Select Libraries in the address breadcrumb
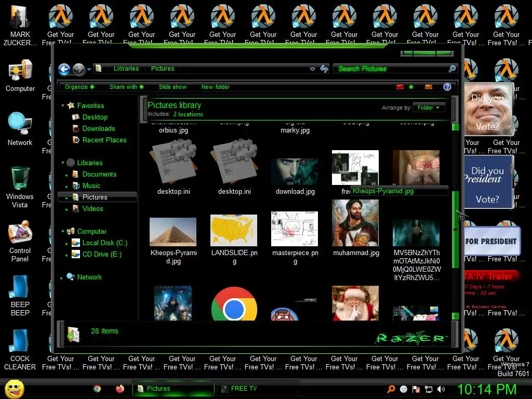 click(126, 69)
